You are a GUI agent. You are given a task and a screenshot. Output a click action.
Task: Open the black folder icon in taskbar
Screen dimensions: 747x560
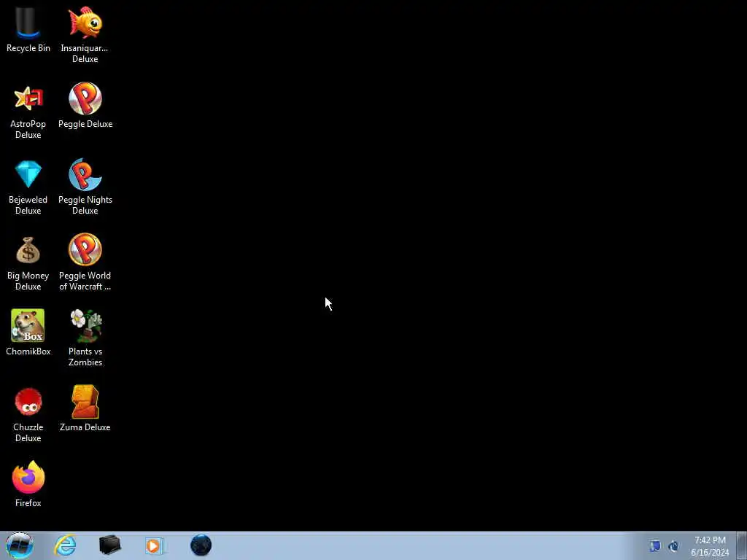point(110,545)
